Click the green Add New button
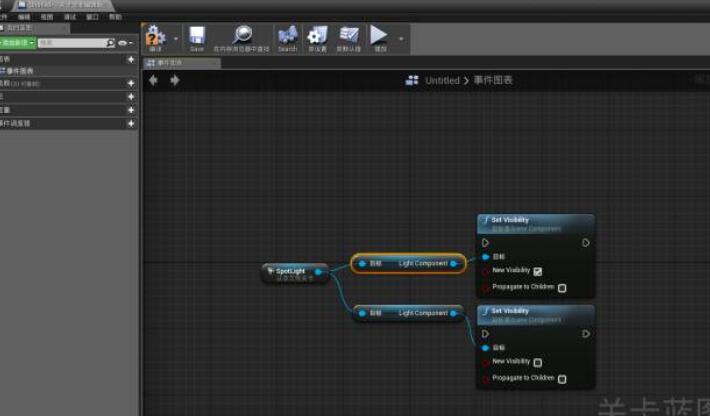 coord(17,43)
